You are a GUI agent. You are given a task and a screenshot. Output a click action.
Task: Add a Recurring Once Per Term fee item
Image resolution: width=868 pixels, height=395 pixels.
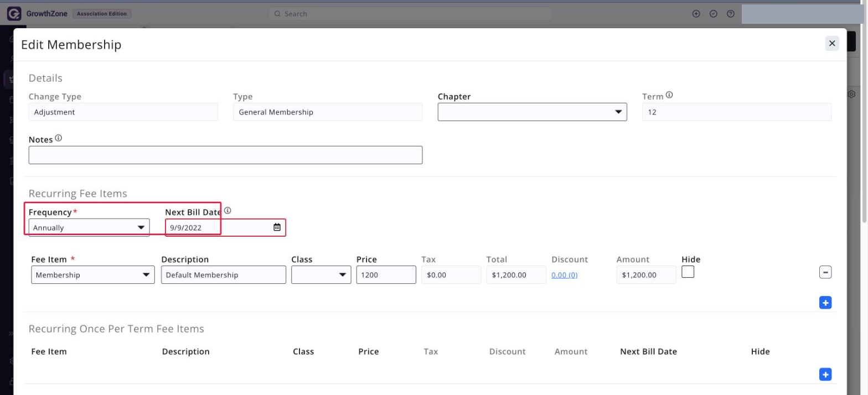coord(825,375)
